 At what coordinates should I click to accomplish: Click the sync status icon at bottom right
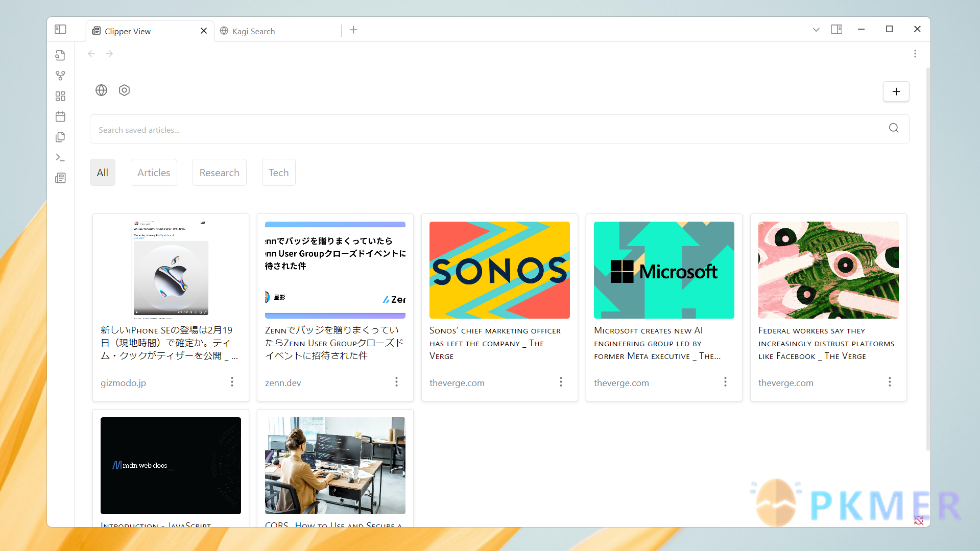(919, 520)
